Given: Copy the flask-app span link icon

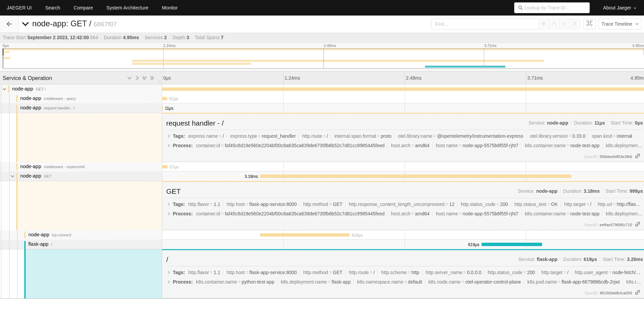Looking at the screenshot, I should [638, 293].
